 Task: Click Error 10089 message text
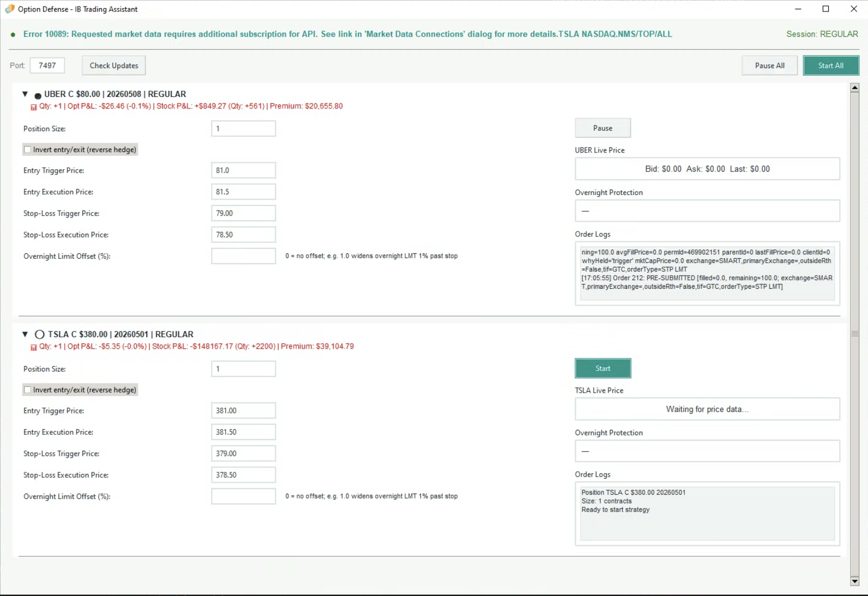point(347,34)
